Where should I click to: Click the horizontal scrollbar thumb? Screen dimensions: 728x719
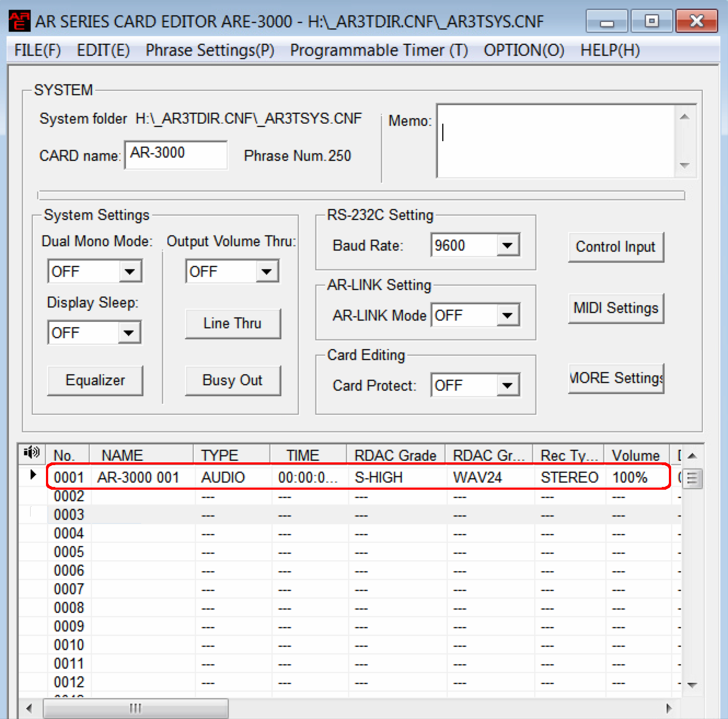[136, 708]
